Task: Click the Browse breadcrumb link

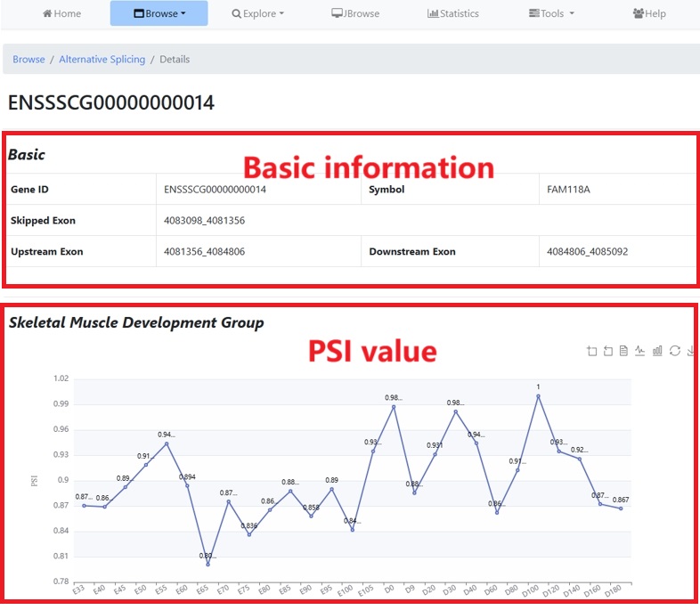Action: (x=28, y=59)
